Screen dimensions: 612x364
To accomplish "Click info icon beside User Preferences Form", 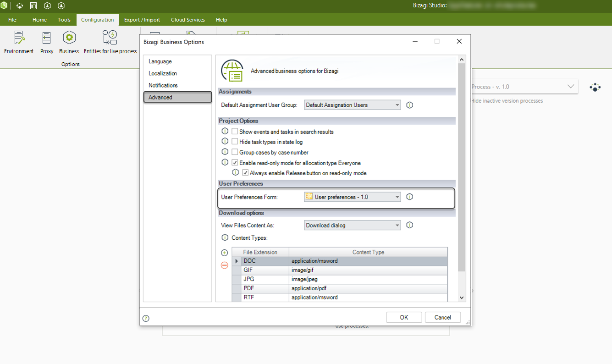I will 410,197.
